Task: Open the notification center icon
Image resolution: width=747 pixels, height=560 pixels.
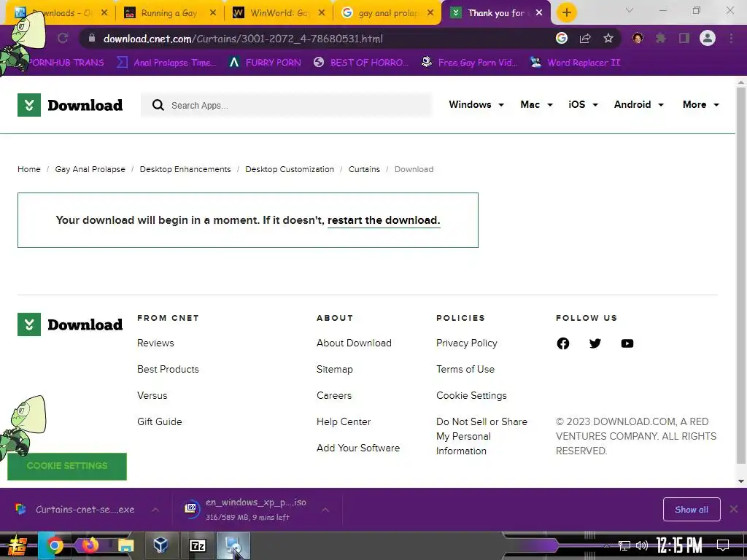Action: coord(723,545)
